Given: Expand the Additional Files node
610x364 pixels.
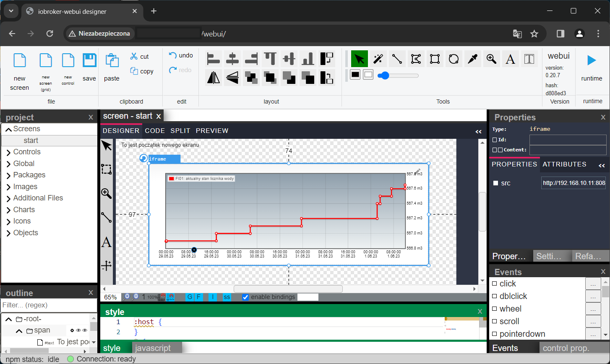Looking at the screenshot, I should coord(8,198).
